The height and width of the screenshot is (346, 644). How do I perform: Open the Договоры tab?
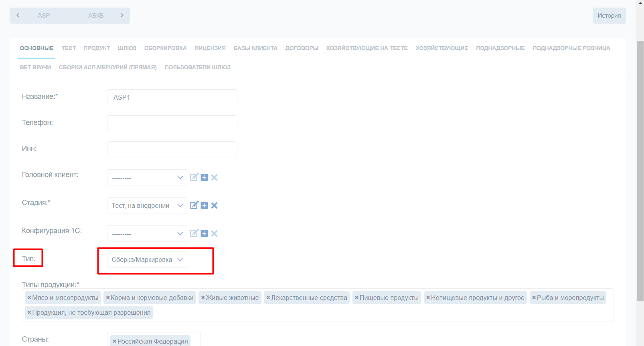click(302, 48)
